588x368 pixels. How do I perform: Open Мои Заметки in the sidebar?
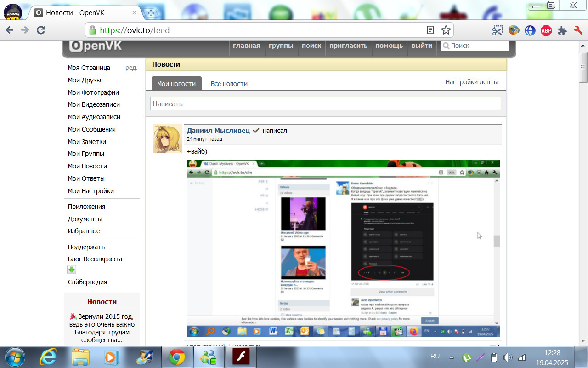pyautogui.click(x=87, y=142)
